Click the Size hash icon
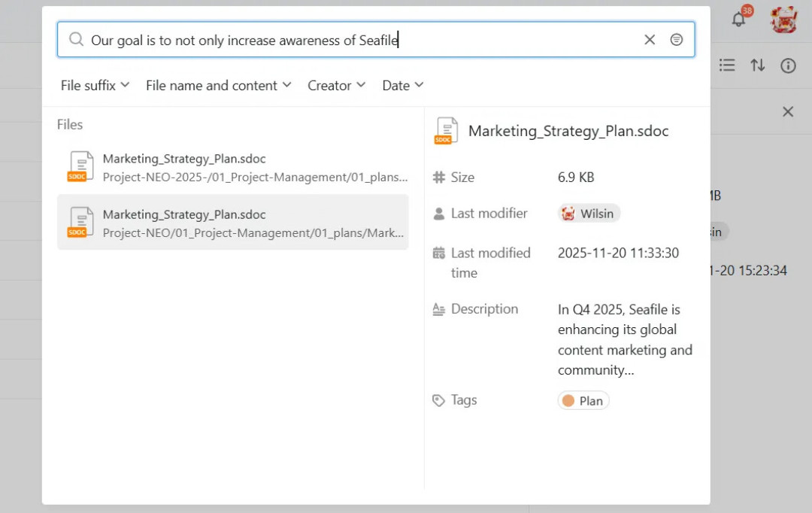This screenshot has height=513, width=812. point(438,178)
